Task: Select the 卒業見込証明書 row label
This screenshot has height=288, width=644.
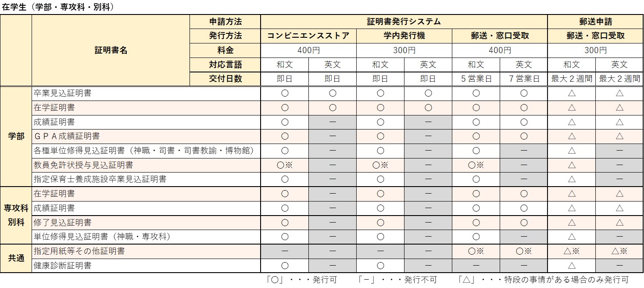Action: click(63, 93)
